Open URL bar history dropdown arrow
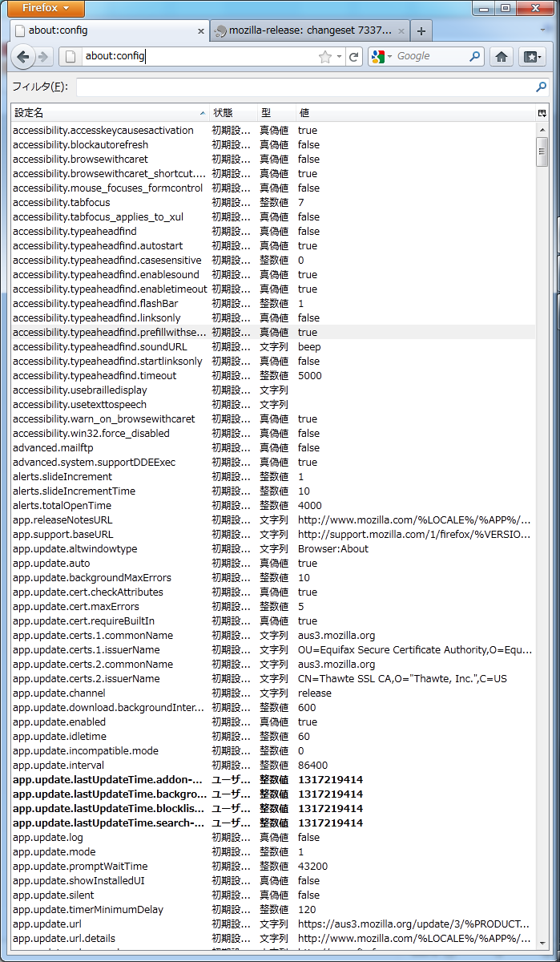The height and width of the screenshot is (962, 560). (340, 57)
